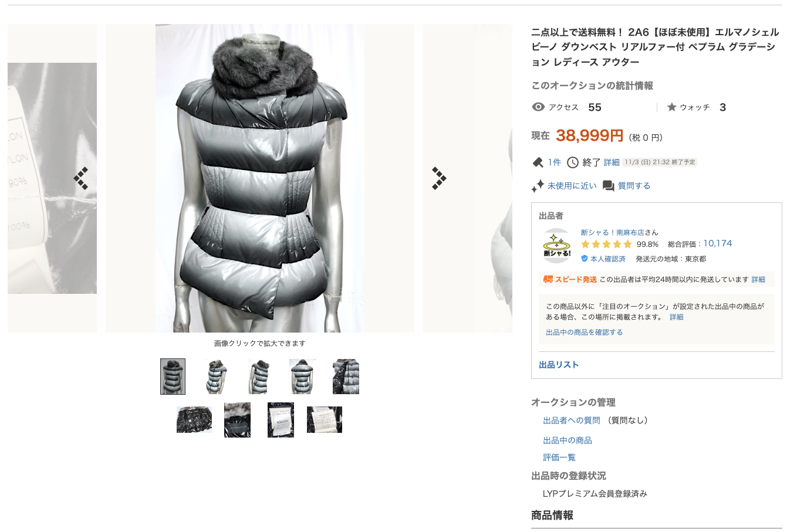This screenshot has height=532, width=787.
Task: Open the fur collar close-up thumbnail
Action: 237,420
